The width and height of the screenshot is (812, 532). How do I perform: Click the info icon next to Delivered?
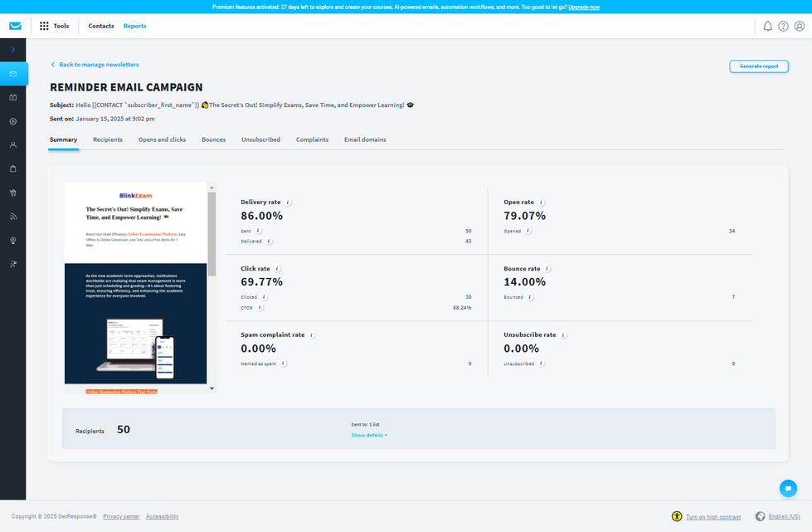point(270,242)
